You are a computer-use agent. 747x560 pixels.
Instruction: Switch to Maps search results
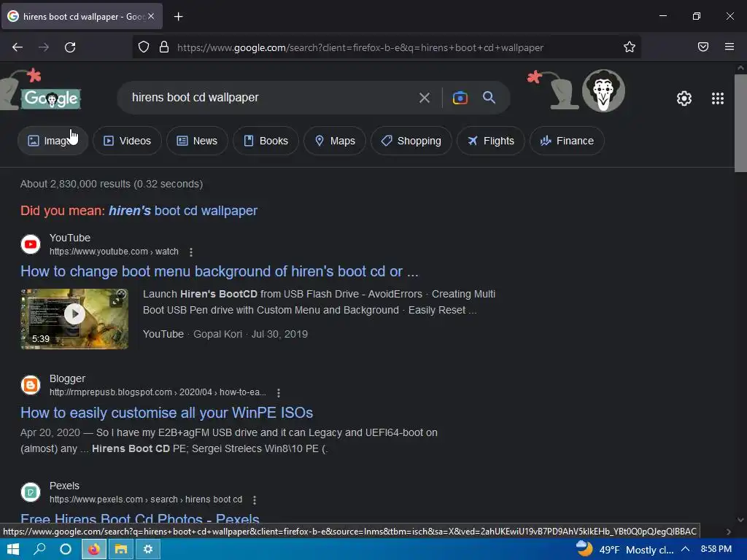[335, 141]
